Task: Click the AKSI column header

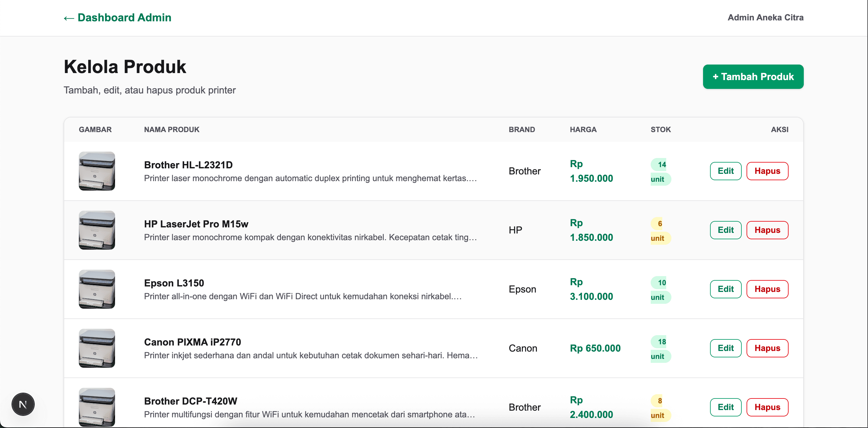Action: coord(779,129)
